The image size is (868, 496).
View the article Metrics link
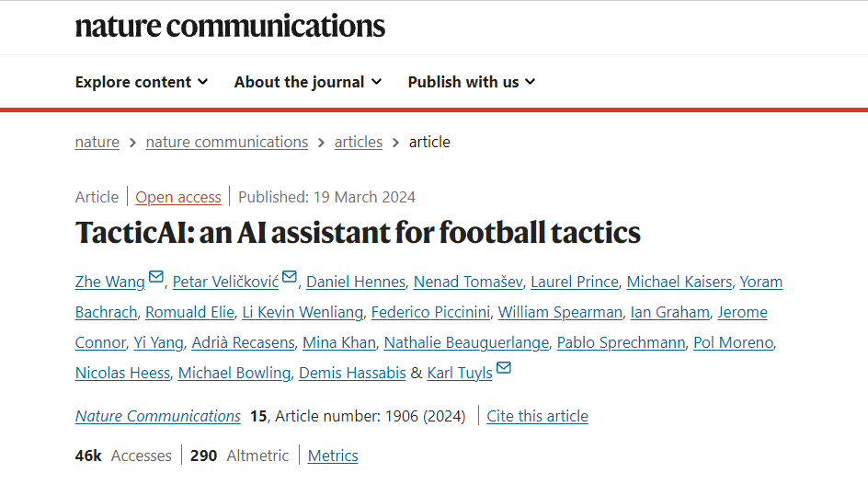(333, 456)
